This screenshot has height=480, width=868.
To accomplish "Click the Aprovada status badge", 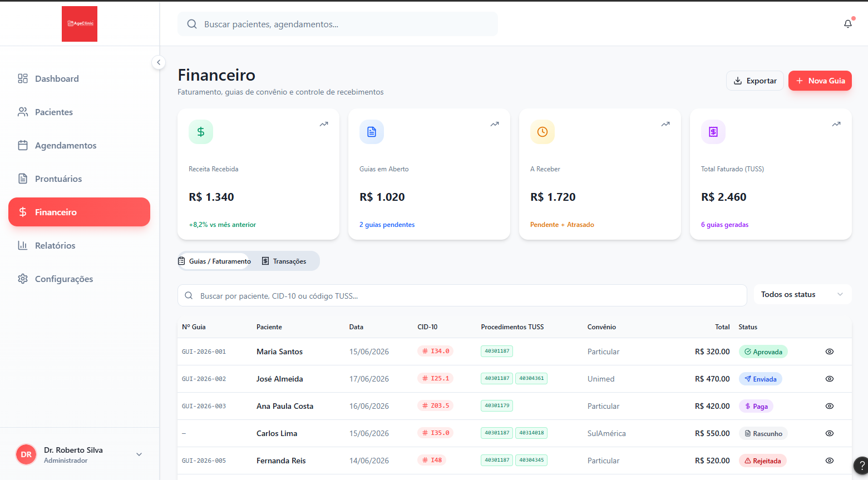I will (763, 352).
